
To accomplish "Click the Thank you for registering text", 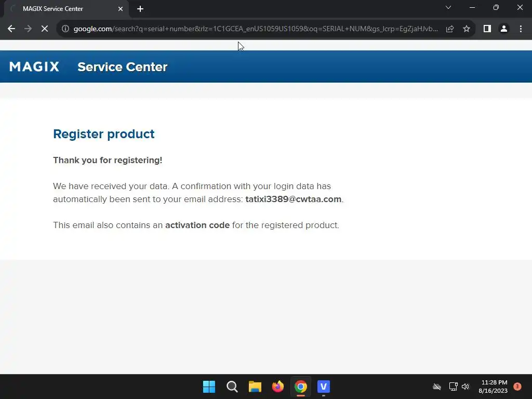I will click(x=108, y=160).
